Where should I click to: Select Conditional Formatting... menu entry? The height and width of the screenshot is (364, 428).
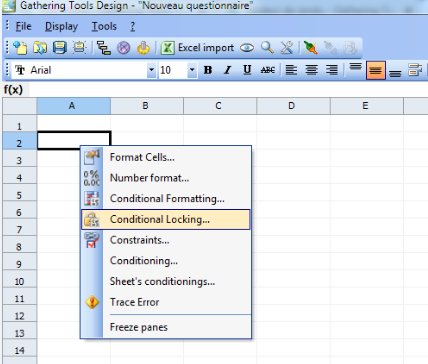[165, 199]
